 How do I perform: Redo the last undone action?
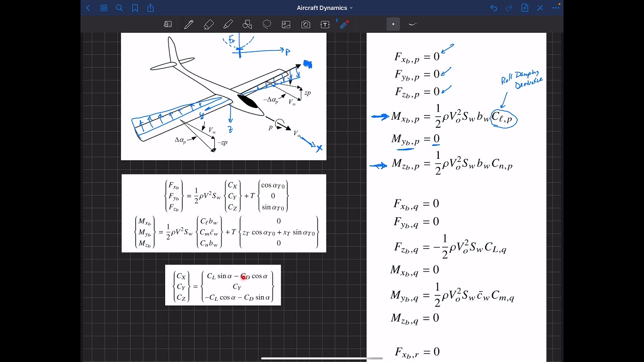[x=509, y=8]
